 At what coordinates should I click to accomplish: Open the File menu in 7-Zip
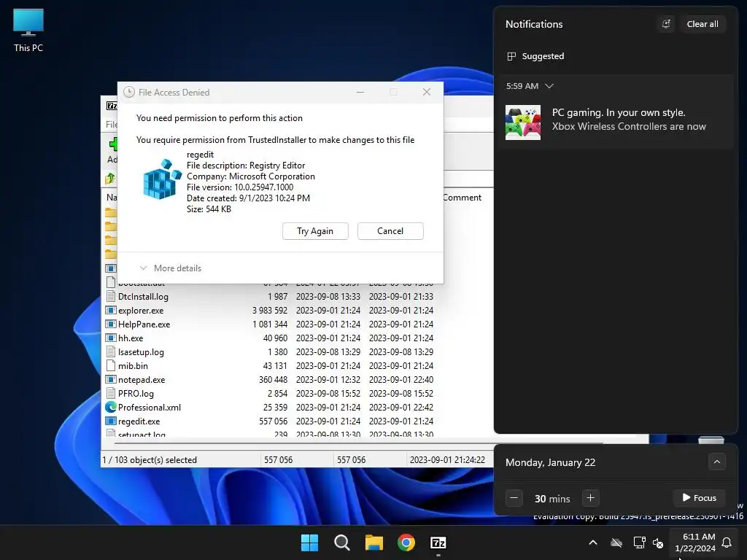click(x=112, y=124)
